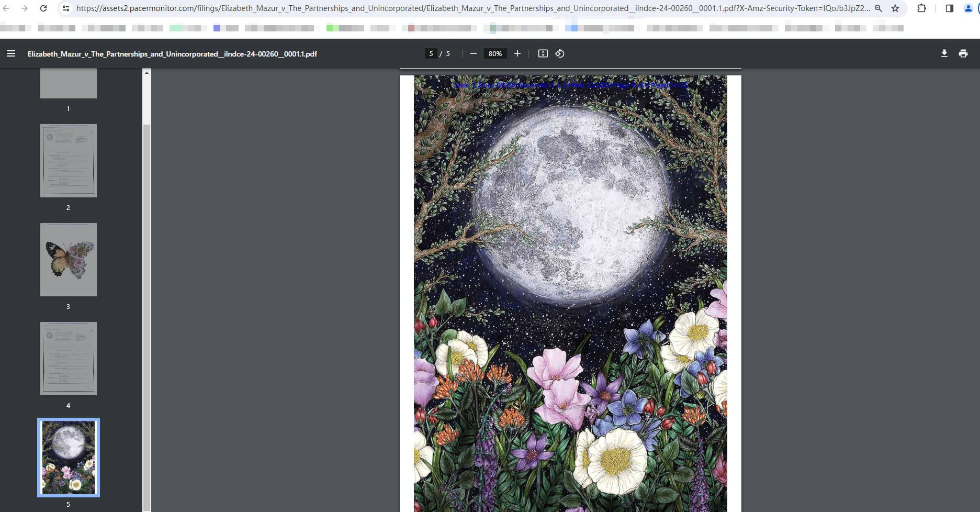Screen dimensions: 980x512
Task: Print the PDF document
Action: [963, 53]
